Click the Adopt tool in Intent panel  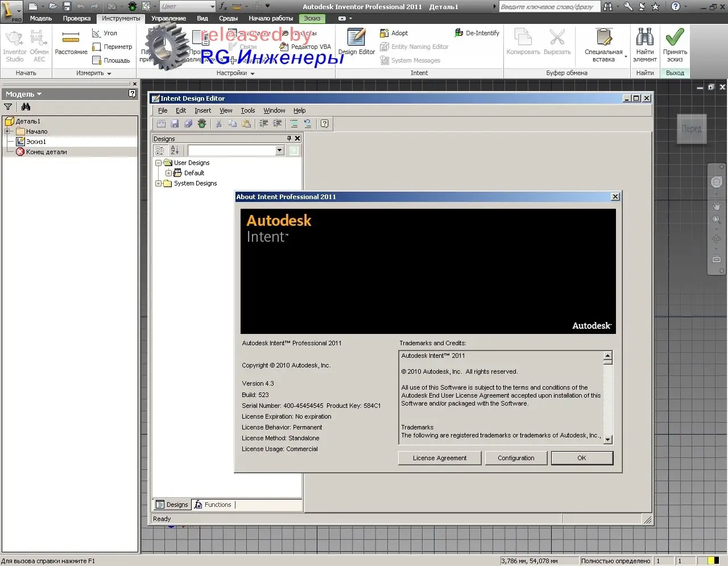point(394,33)
